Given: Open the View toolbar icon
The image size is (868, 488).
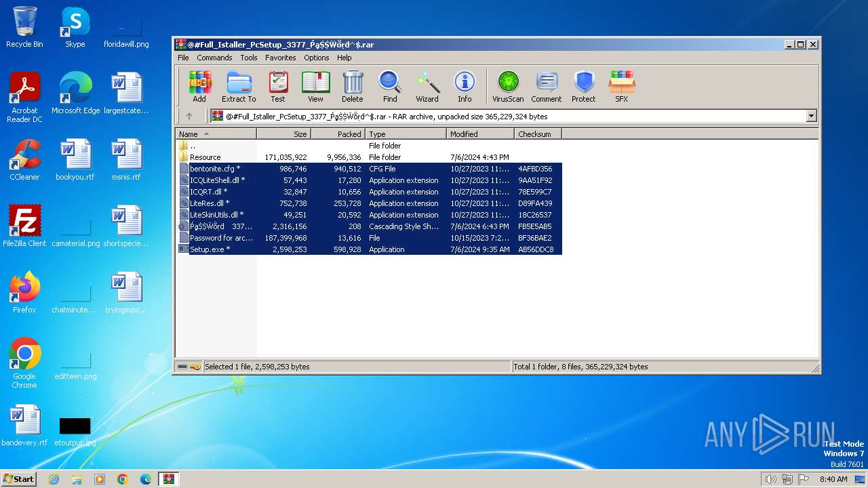Looking at the screenshot, I should (315, 86).
